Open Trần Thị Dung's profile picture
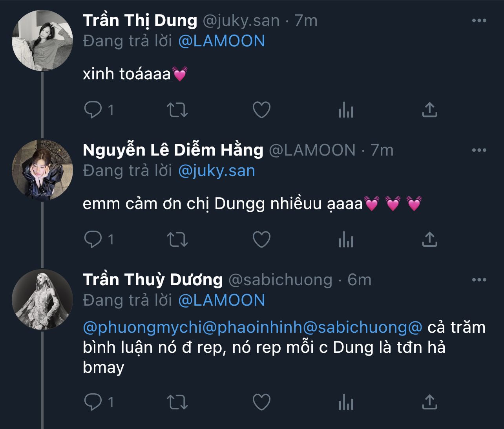The image size is (504, 429). click(43, 41)
